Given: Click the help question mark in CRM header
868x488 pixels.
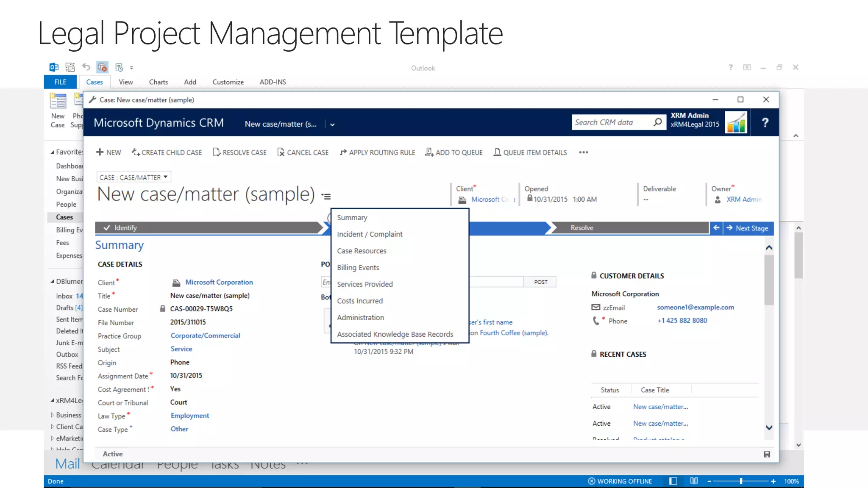Looking at the screenshot, I should pos(765,123).
